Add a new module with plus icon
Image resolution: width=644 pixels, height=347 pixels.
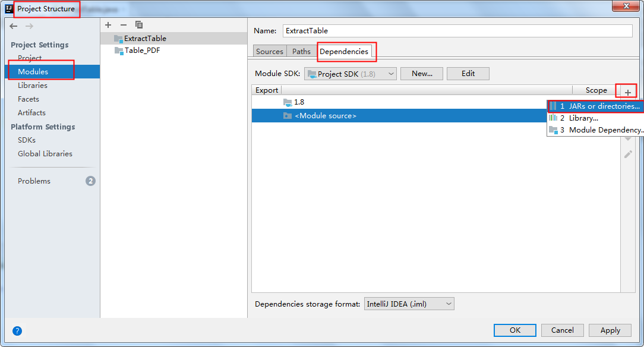pyautogui.click(x=108, y=25)
